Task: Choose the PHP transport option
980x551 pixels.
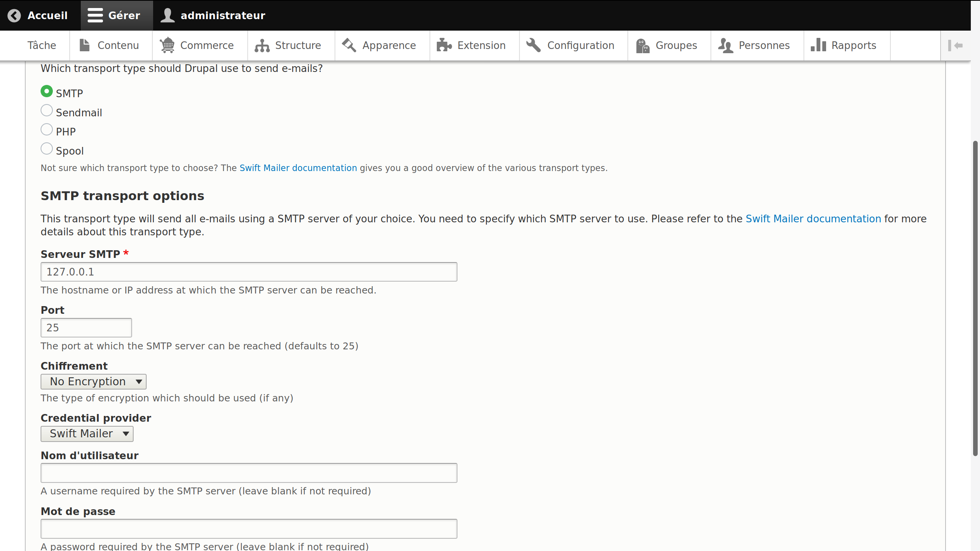Action: tap(47, 129)
